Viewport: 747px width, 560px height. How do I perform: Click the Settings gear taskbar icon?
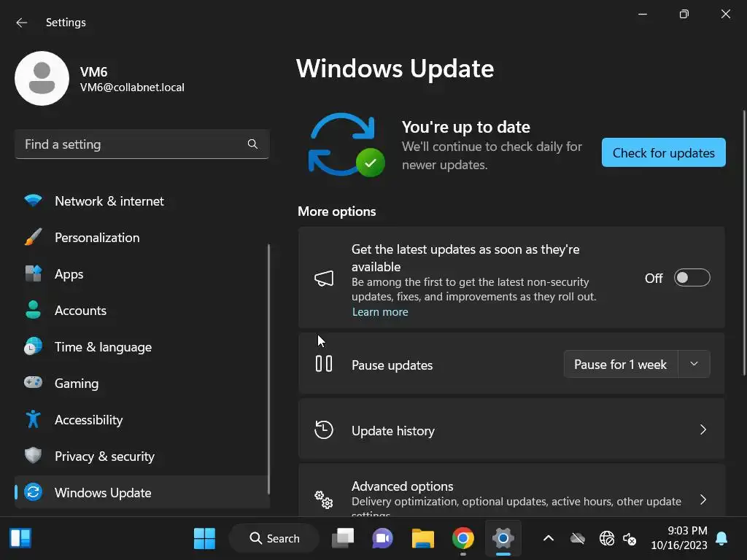pyautogui.click(x=503, y=539)
